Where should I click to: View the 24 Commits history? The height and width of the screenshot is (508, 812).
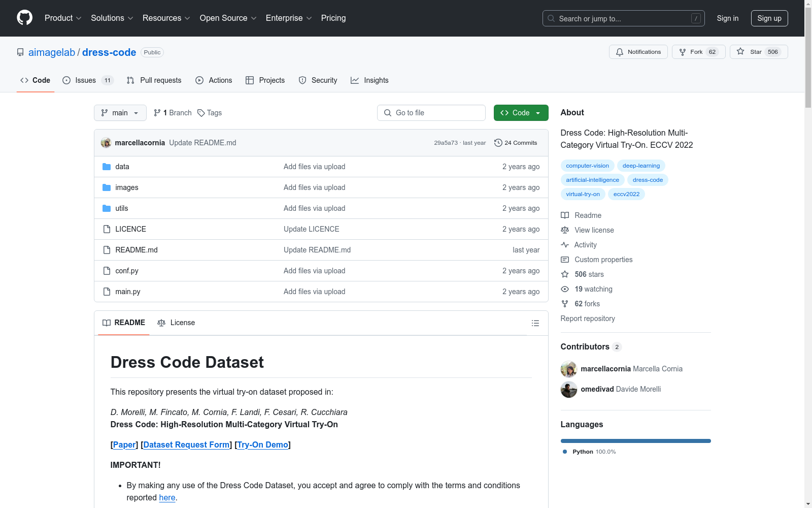(x=516, y=143)
